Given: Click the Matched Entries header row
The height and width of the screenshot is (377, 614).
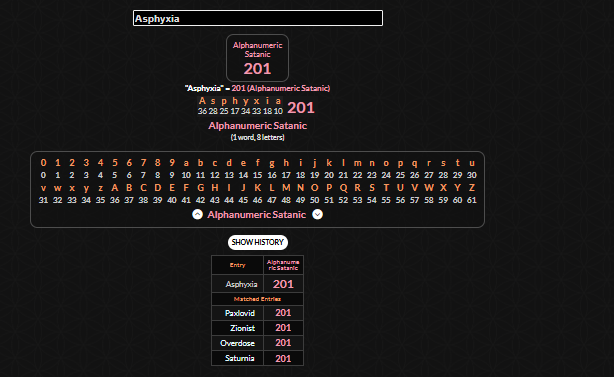Looking at the screenshot, I should click(257, 299).
